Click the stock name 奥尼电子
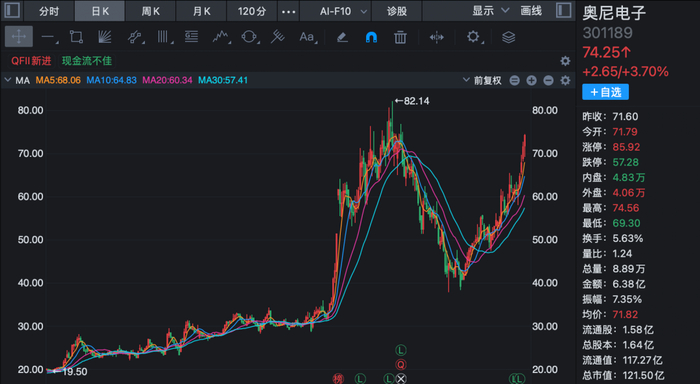The width and height of the screenshot is (700, 384). pyautogui.click(x=614, y=13)
